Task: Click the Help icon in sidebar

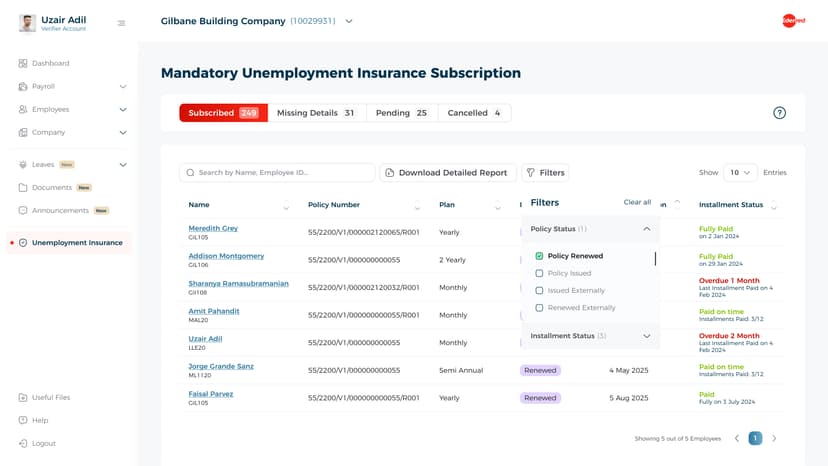Action: (x=23, y=420)
